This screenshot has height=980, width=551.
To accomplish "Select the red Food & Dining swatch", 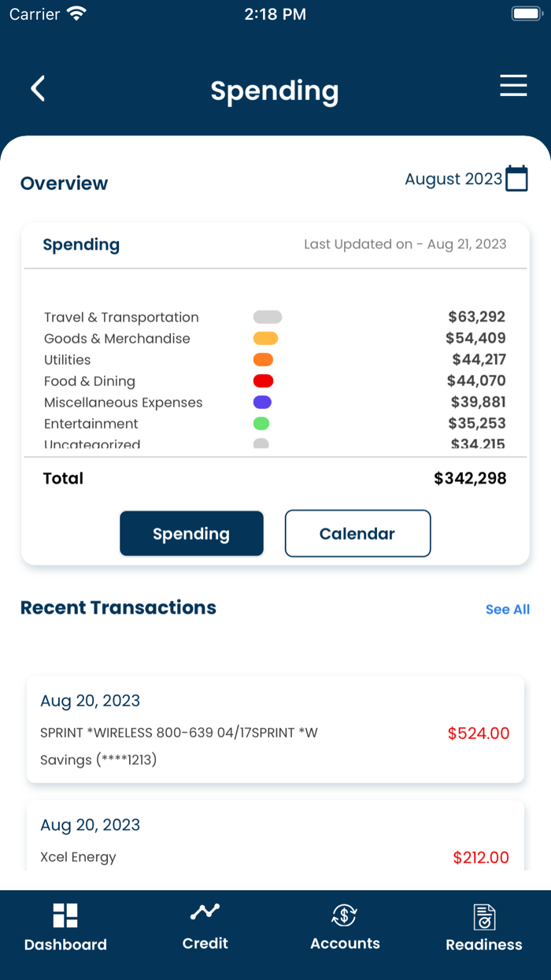I will pos(263,381).
